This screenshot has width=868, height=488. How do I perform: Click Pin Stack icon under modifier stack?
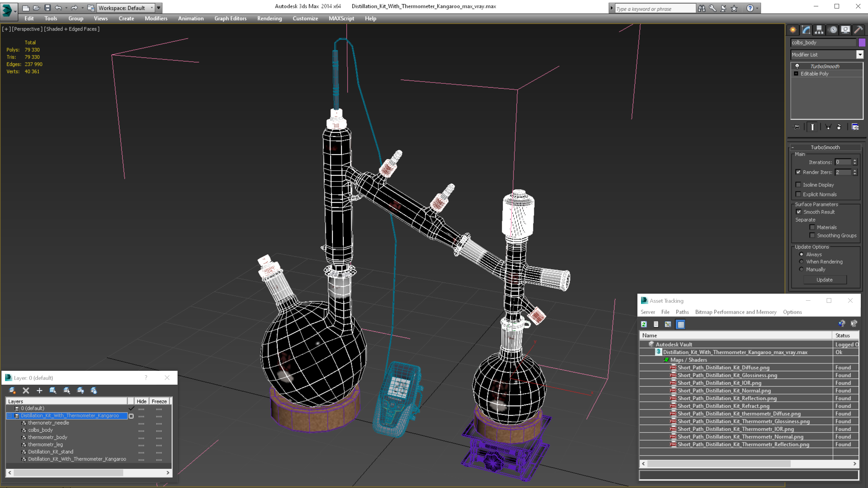[x=797, y=127]
